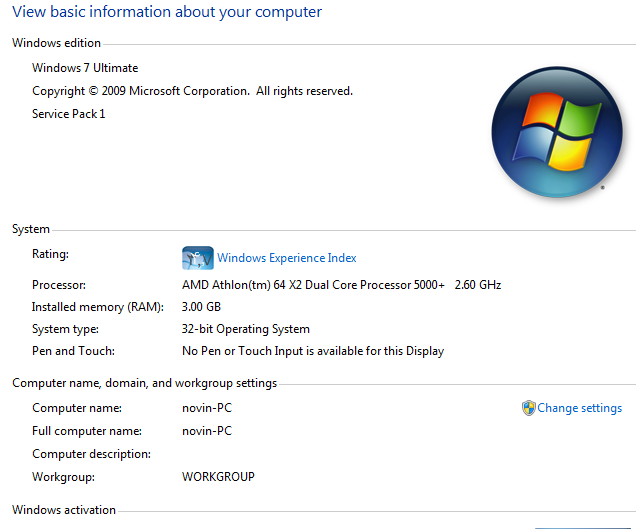The width and height of the screenshot is (639, 529).
Task: Click the Windows 7 logo orb
Action: 557,132
